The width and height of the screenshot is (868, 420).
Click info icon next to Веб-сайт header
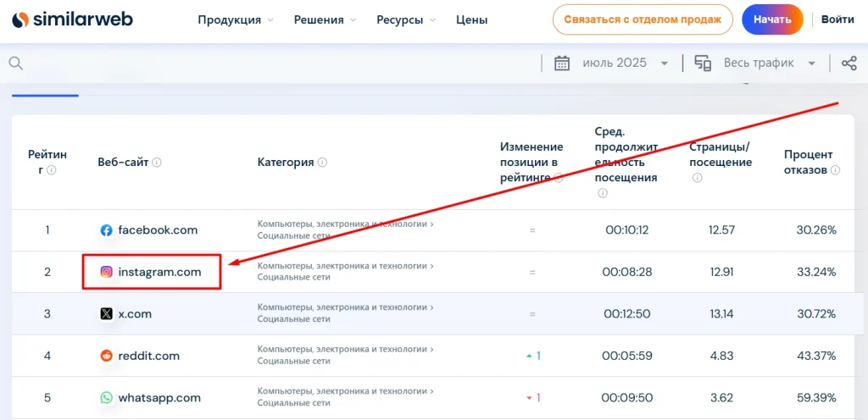(x=157, y=163)
